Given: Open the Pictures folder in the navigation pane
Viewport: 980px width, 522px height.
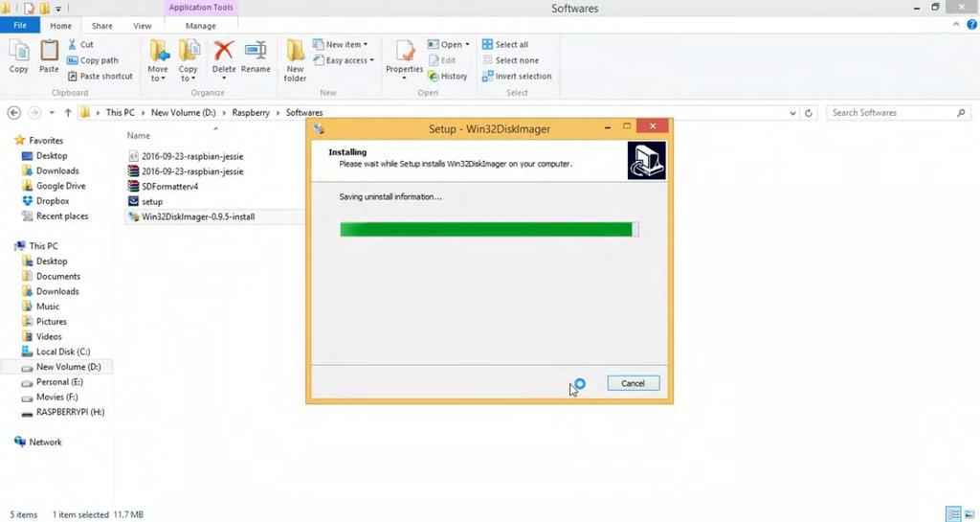Looking at the screenshot, I should click(x=44, y=321).
